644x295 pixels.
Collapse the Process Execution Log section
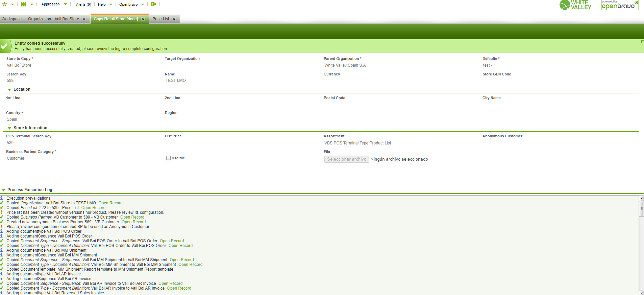point(3,190)
